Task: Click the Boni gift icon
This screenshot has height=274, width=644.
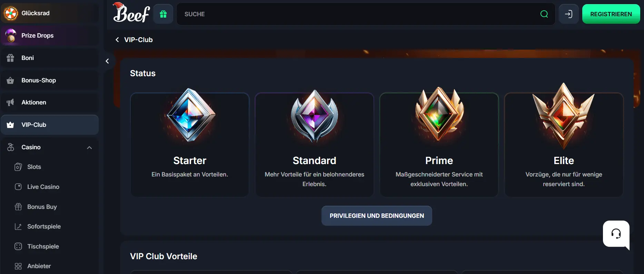Action: point(11,58)
